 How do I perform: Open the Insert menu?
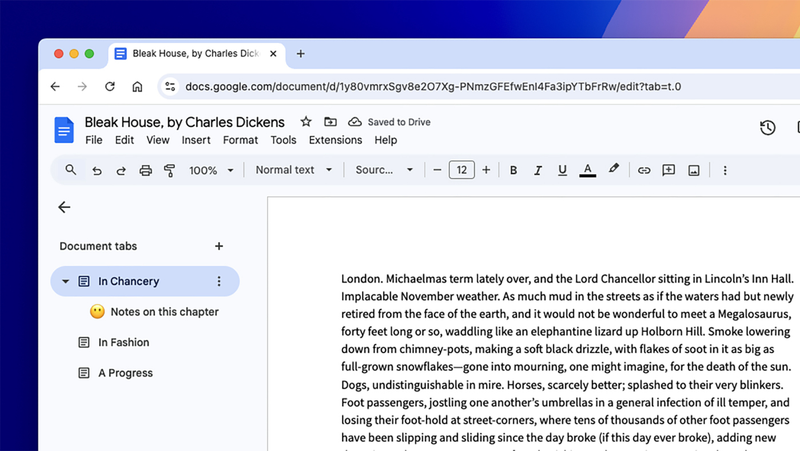196,141
